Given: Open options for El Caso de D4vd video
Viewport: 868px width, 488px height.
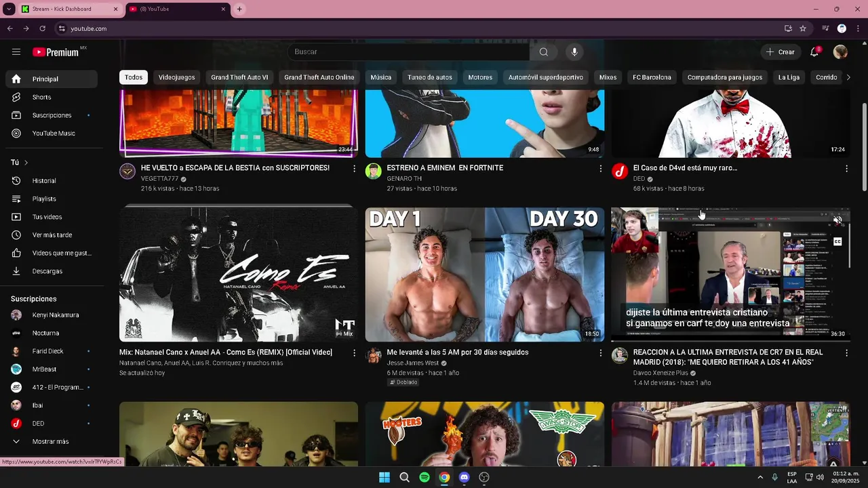Looking at the screenshot, I should 846,168.
